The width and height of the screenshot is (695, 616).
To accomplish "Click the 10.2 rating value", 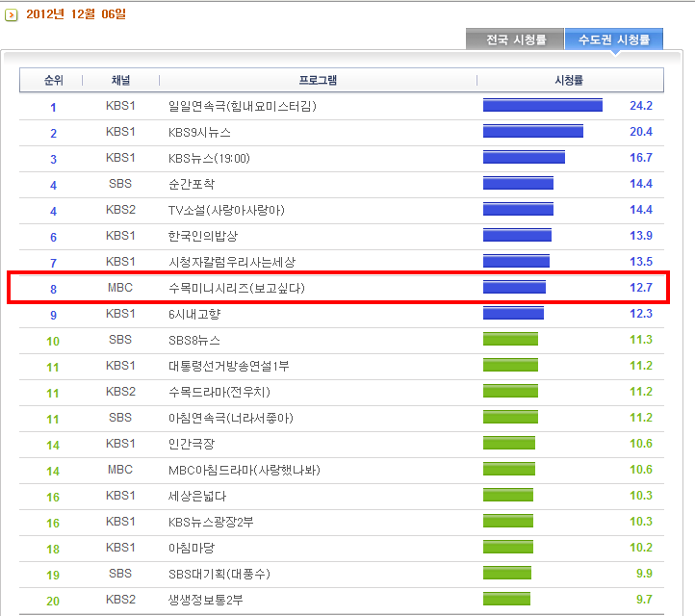I will click(x=641, y=548).
